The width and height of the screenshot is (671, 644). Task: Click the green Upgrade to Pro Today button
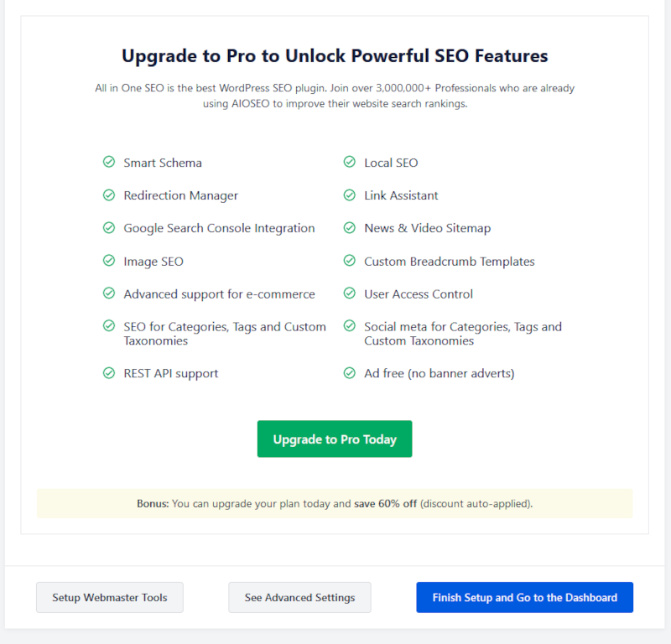tap(335, 439)
